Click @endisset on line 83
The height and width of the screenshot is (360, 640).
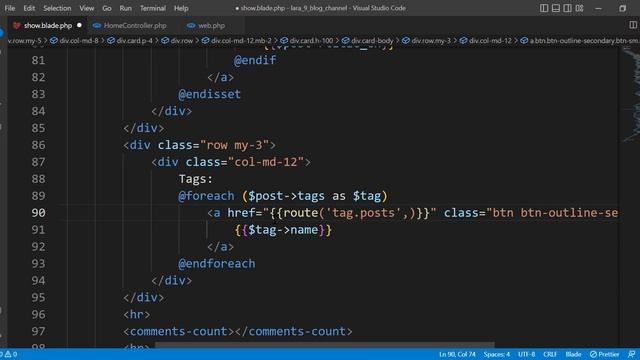(209, 94)
